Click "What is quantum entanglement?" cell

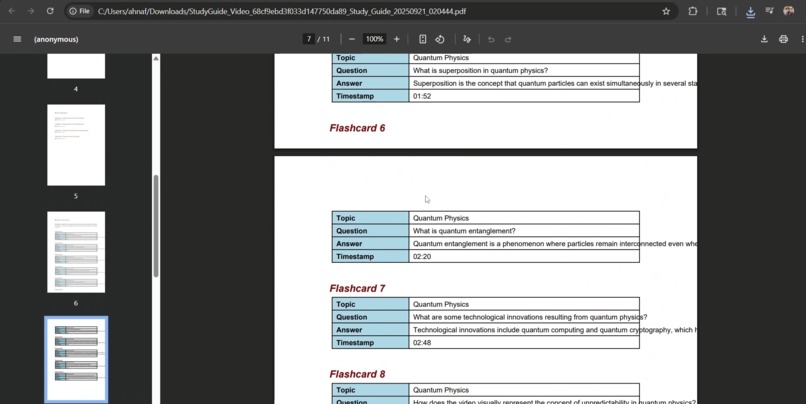click(524, 231)
